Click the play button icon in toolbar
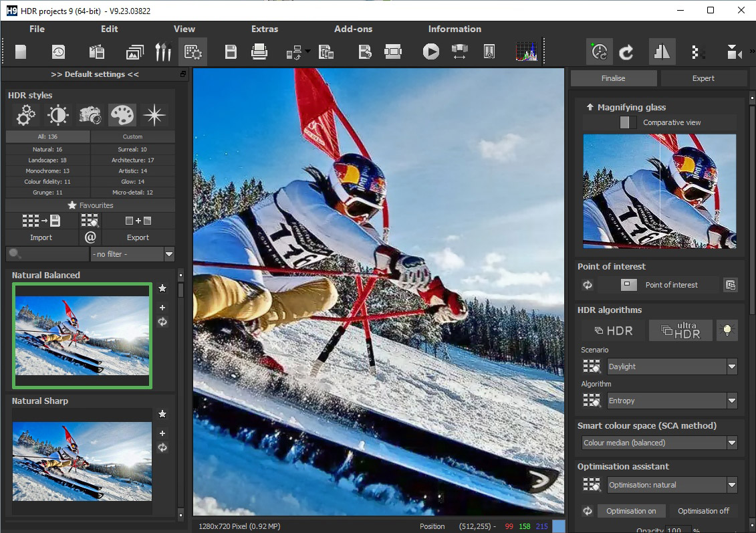Image resolution: width=756 pixels, height=533 pixels. point(430,51)
